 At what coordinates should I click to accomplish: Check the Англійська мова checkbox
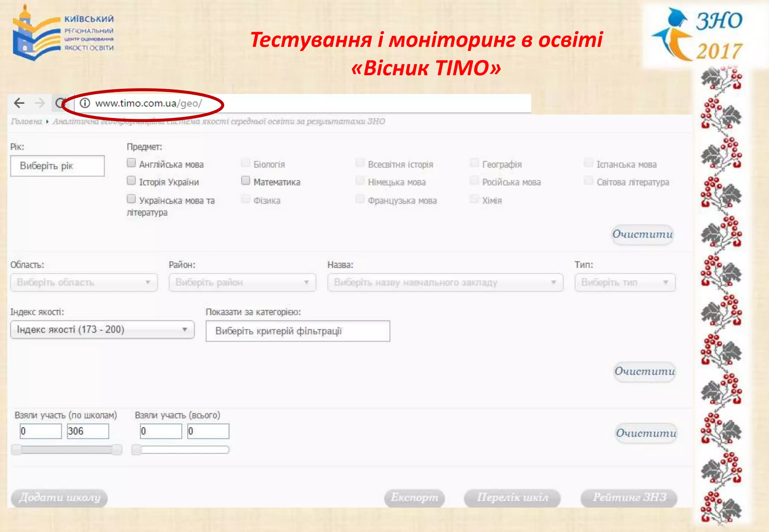131,162
